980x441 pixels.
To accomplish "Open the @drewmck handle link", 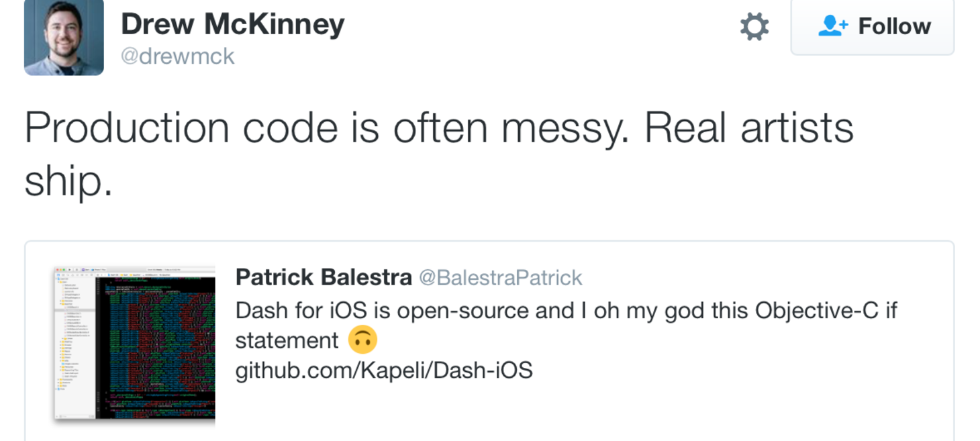I will (177, 56).
